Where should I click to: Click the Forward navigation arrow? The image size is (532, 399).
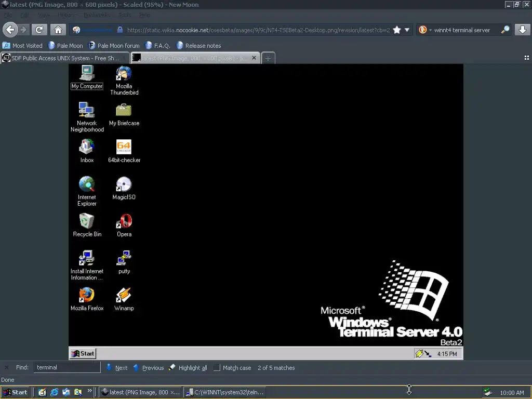tap(23, 30)
